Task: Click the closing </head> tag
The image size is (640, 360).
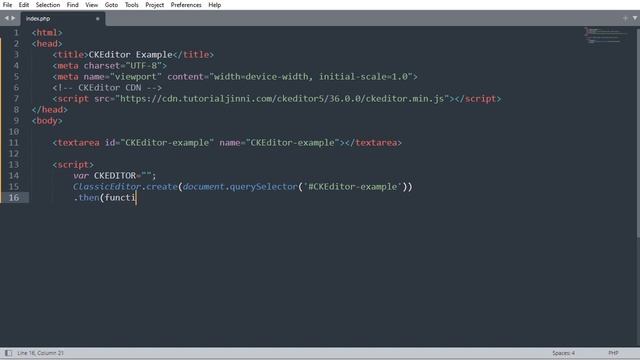Action: coord(49,110)
